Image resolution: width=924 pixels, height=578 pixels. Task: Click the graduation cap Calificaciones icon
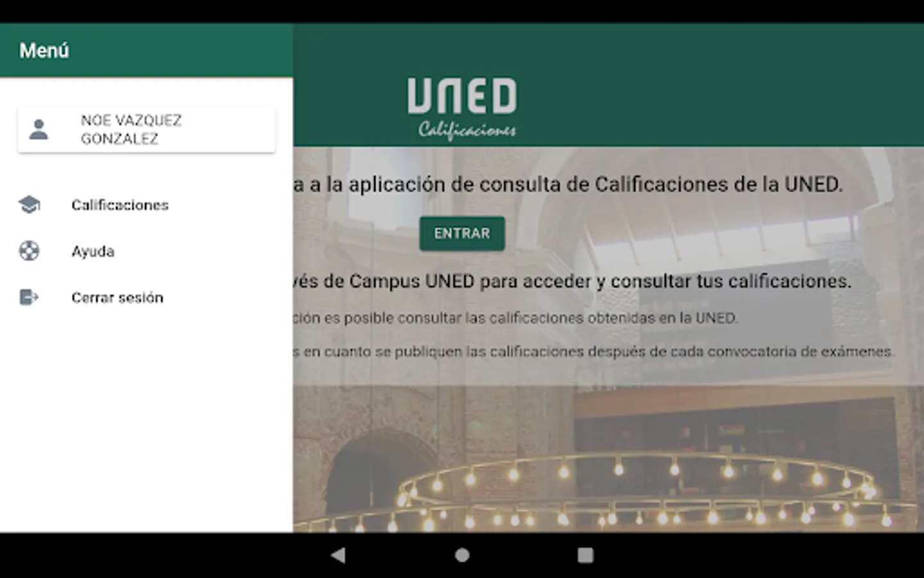tap(29, 205)
